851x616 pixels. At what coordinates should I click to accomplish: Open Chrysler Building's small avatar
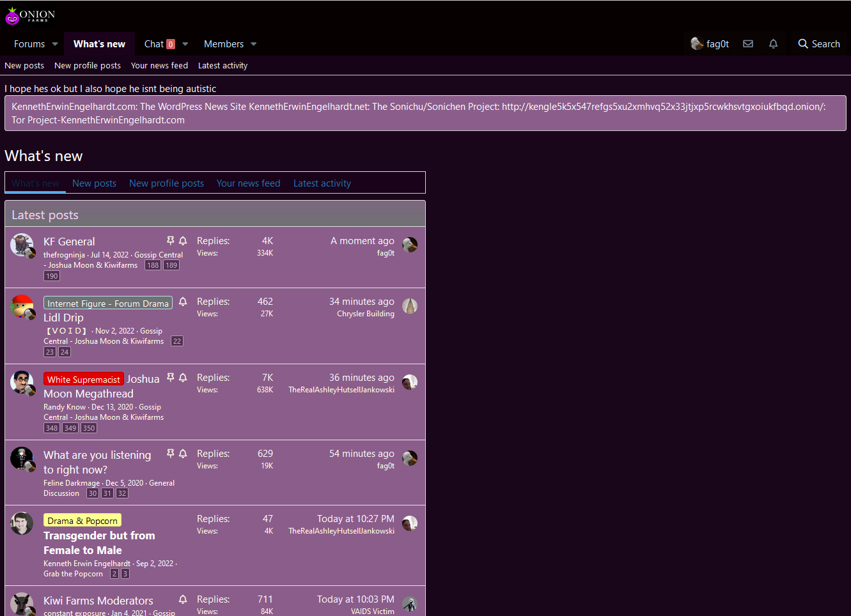(410, 306)
